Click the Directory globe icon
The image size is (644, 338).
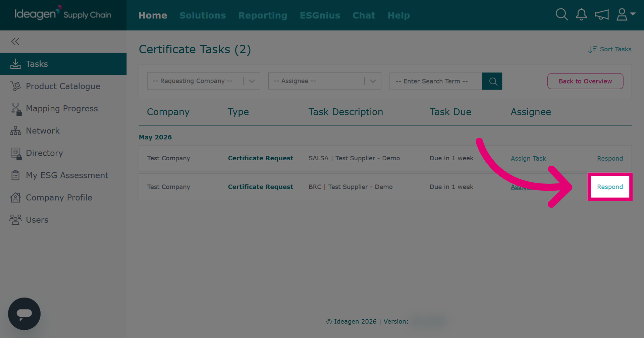click(x=16, y=154)
